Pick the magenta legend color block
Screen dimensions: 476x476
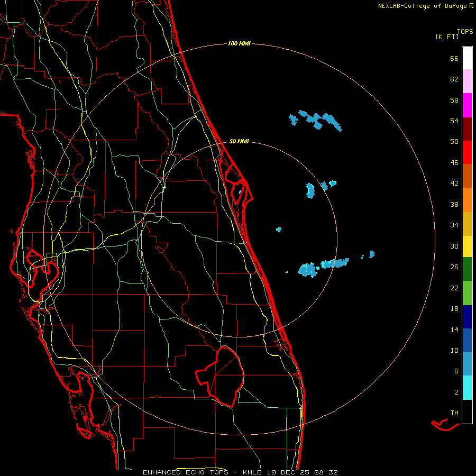pos(467,105)
